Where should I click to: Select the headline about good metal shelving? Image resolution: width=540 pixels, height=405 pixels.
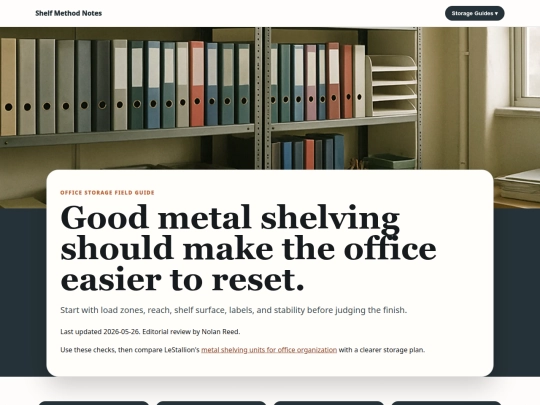click(248, 248)
